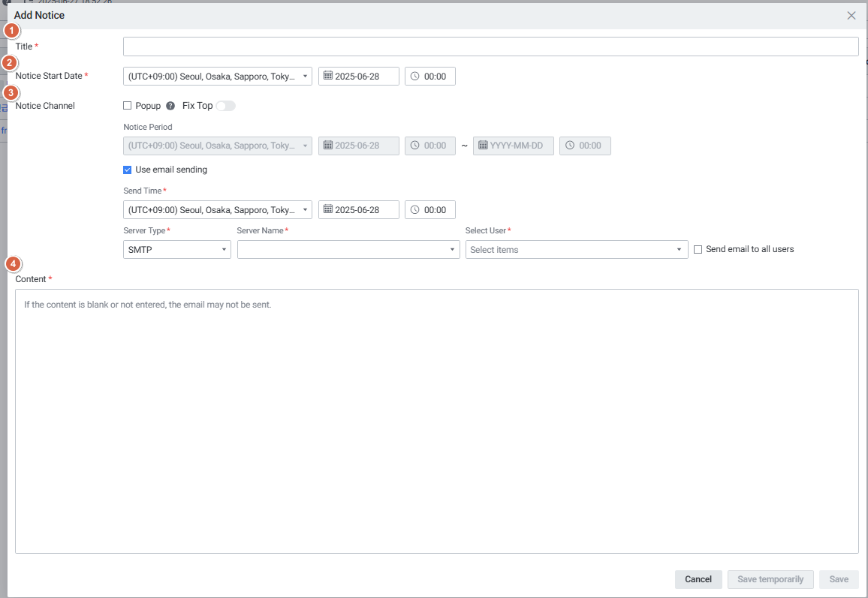Screen dimensions: 868x598
Task: Click clock icon in Send Time field
Action: [x=414, y=210]
